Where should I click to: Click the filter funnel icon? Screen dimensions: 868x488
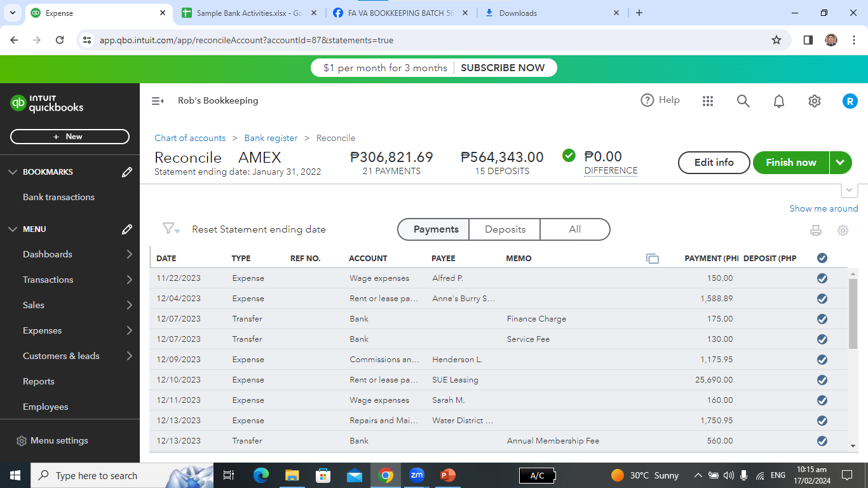coord(171,229)
